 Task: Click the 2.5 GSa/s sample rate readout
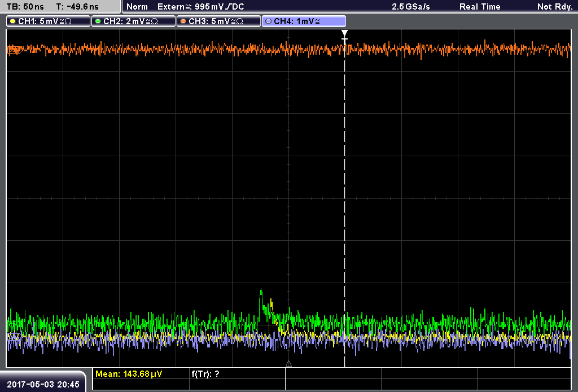[x=411, y=7]
